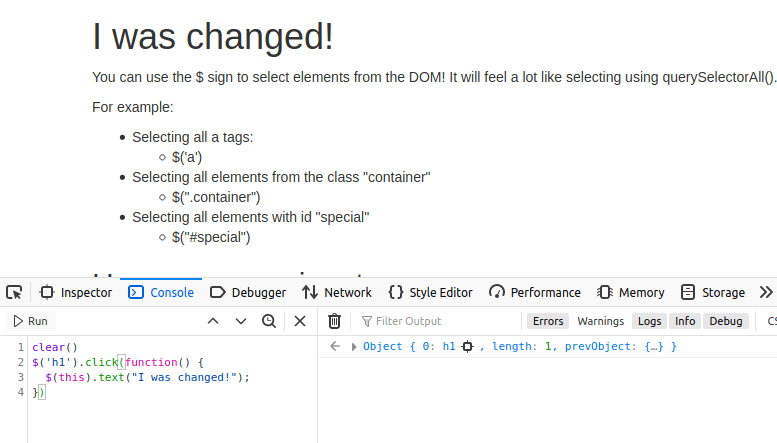
Task: Clear console output with trash icon
Action: click(x=335, y=321)
